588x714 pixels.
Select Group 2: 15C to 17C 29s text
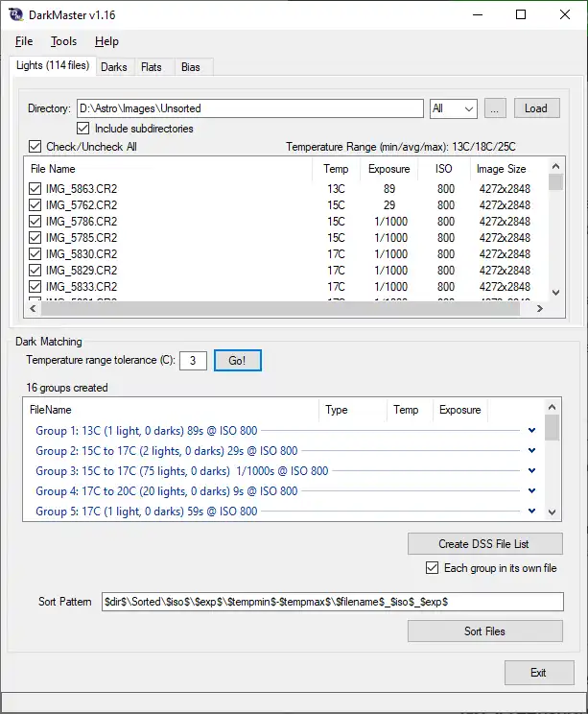click(167, 451)
